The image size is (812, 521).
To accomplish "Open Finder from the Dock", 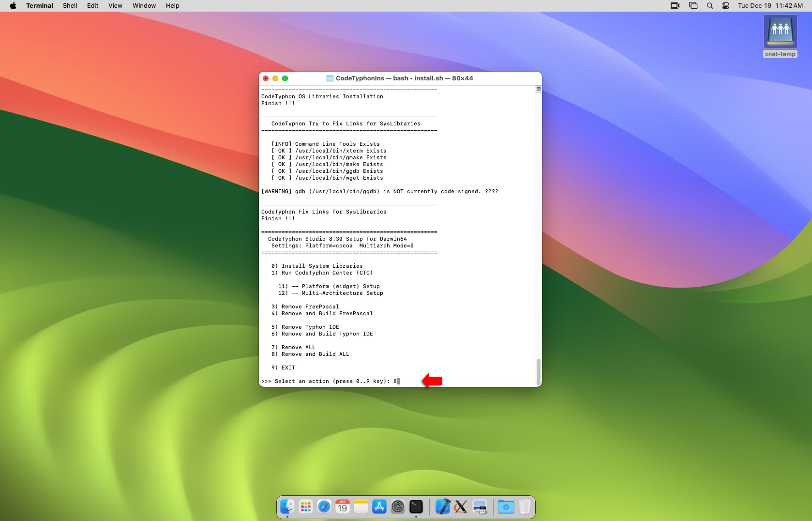I will pyautogui.click(x=287, y=507).
